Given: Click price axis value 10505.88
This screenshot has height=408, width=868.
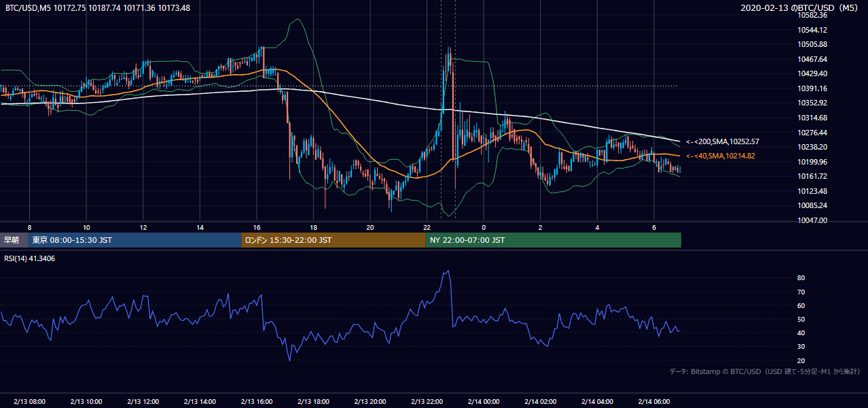Looking at the screenshot, I should 813,44.
